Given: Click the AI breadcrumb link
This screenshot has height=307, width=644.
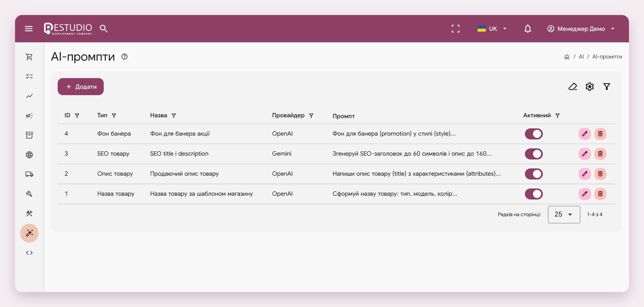Looking at the screenshot, I should [581, 57].
